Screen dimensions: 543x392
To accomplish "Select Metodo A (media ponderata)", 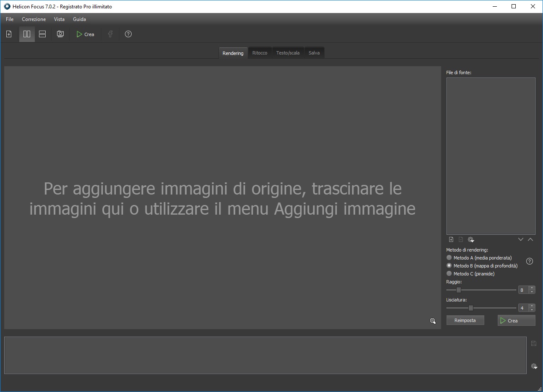I will click(x=479, y=258).
